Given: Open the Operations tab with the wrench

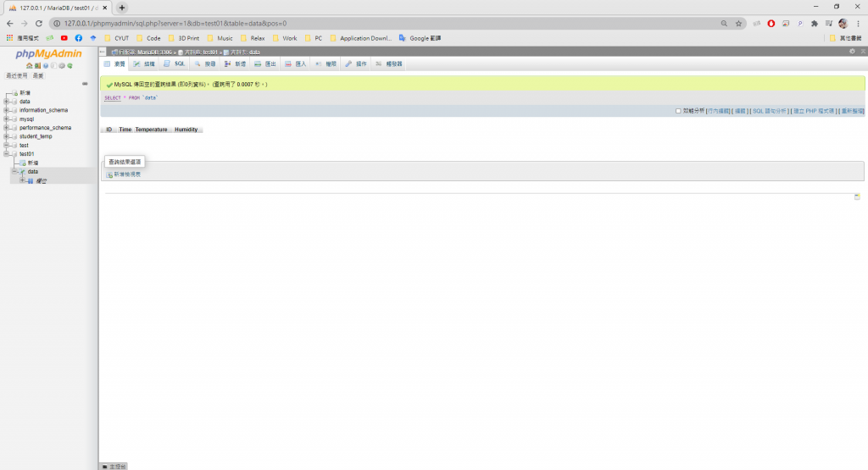Looking at the screenshot, I should [356, 64].
